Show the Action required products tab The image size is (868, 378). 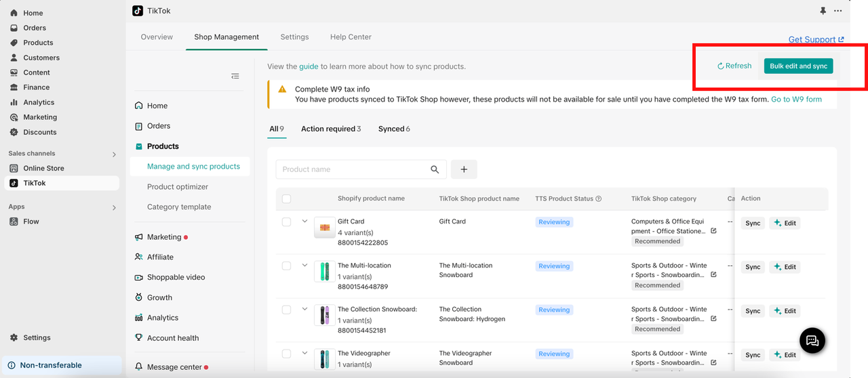click(330, 129)
